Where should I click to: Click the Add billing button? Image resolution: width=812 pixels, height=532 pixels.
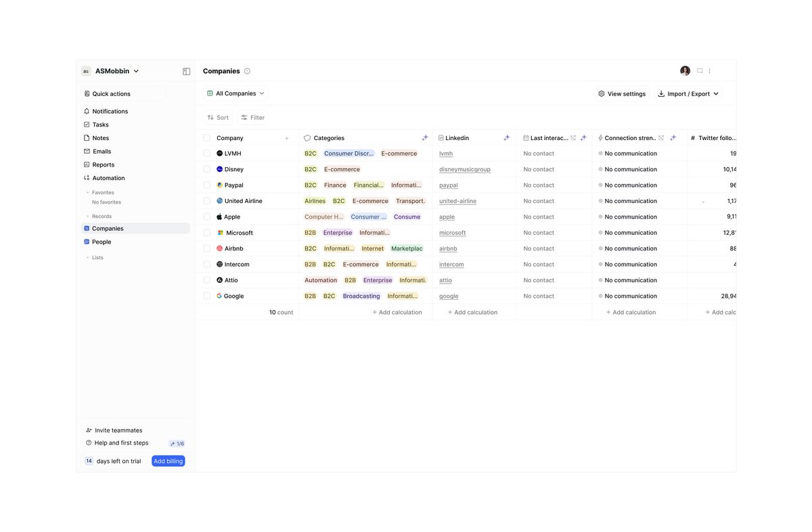pos(168,461)
